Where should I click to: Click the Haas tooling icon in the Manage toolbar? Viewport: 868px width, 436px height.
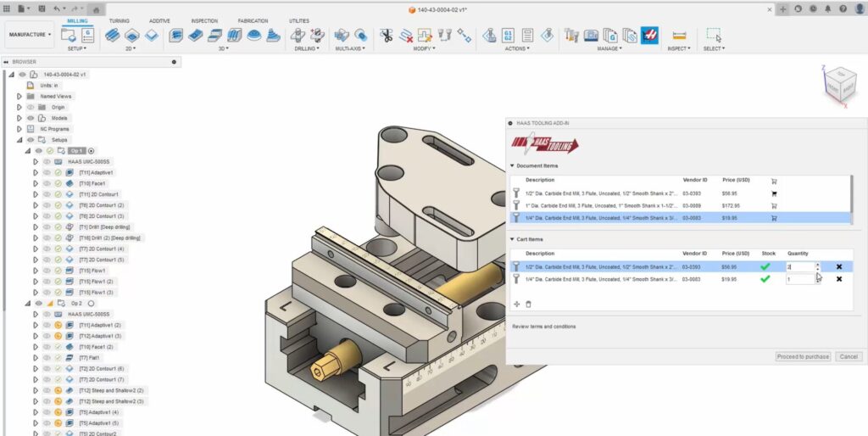[649, 36]
